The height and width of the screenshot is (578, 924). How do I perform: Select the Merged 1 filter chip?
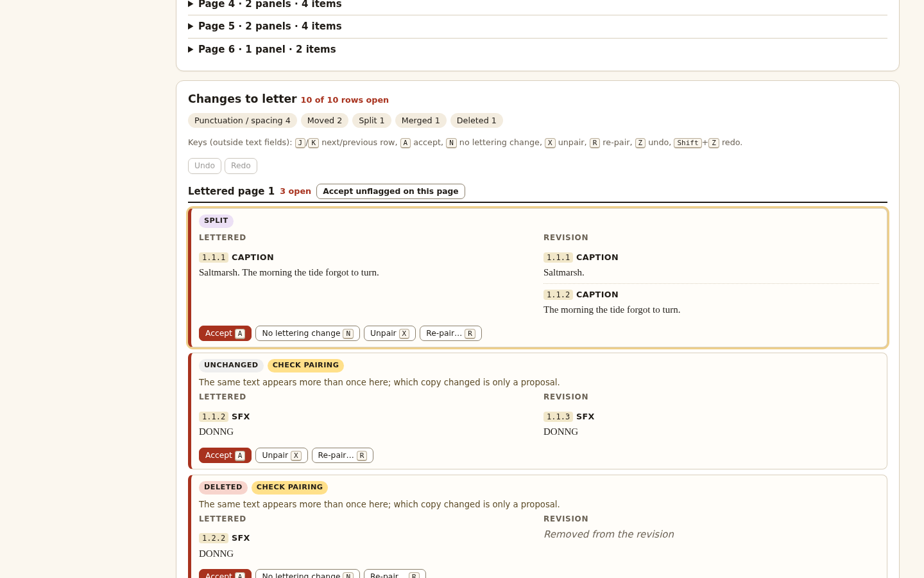pyautogui.click(x=421, y=121)
